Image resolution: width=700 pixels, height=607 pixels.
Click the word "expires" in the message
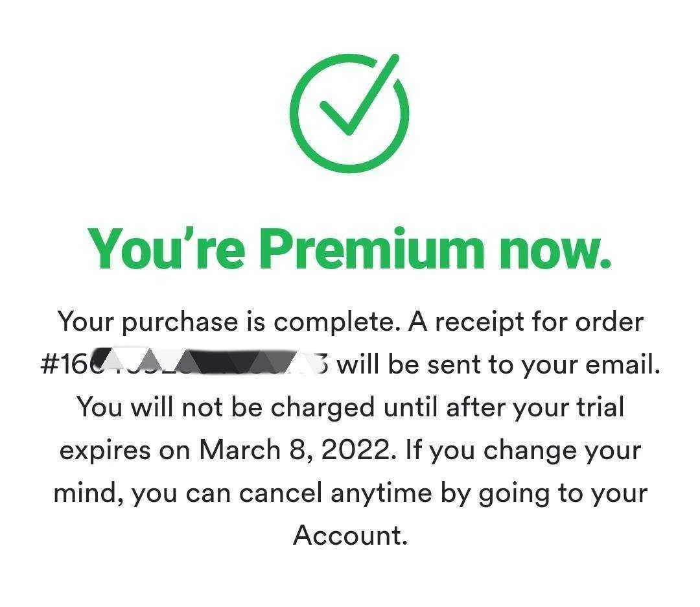[x=105, y=451]
